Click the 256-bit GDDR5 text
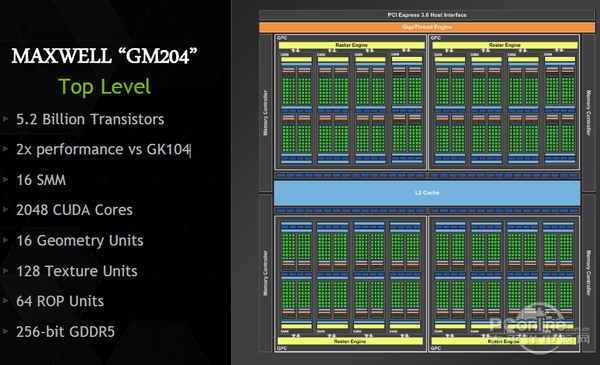The image size is (600, 365). click(65, 332)
